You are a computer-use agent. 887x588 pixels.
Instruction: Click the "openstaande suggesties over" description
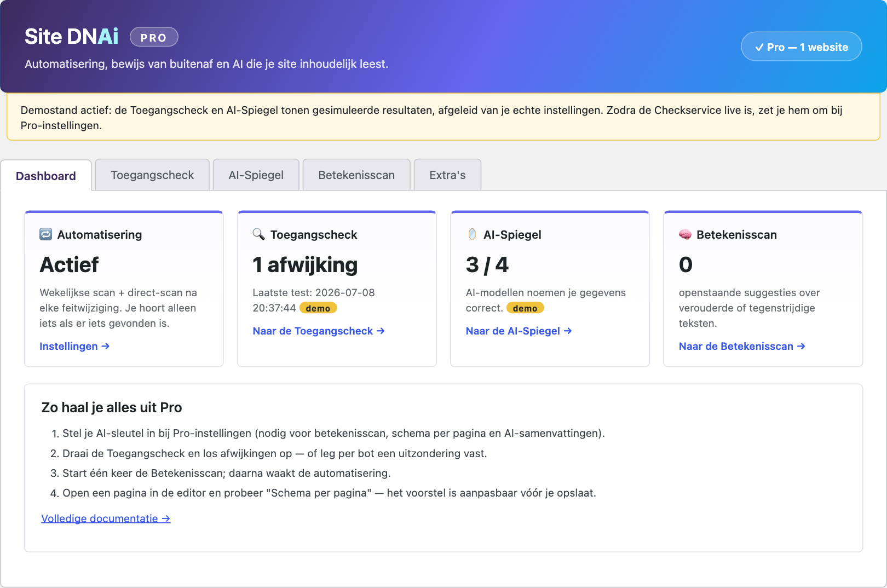tap(750, 308)
